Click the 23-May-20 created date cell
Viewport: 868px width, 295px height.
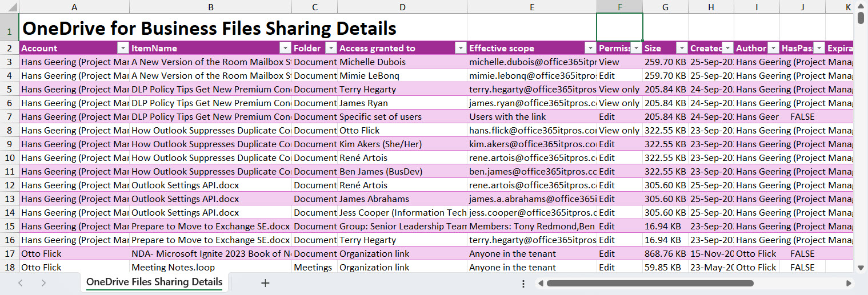[x=711, y=267]
